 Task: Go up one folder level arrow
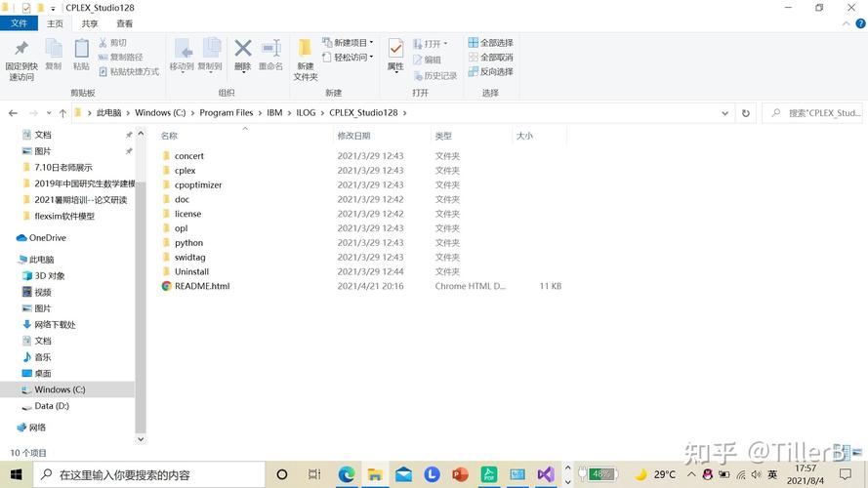62,113
